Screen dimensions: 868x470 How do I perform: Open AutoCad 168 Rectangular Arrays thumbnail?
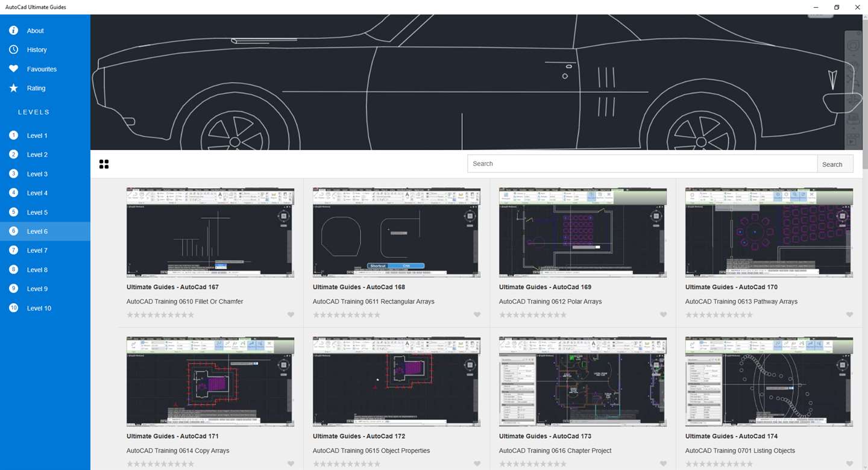397,233
